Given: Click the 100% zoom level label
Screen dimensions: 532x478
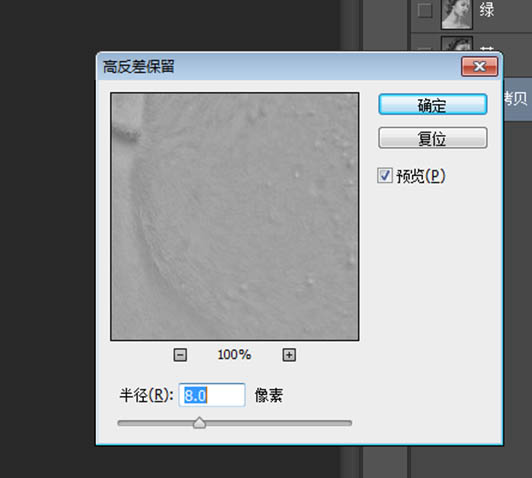Looking at the screenshot, I should (234, 355).
